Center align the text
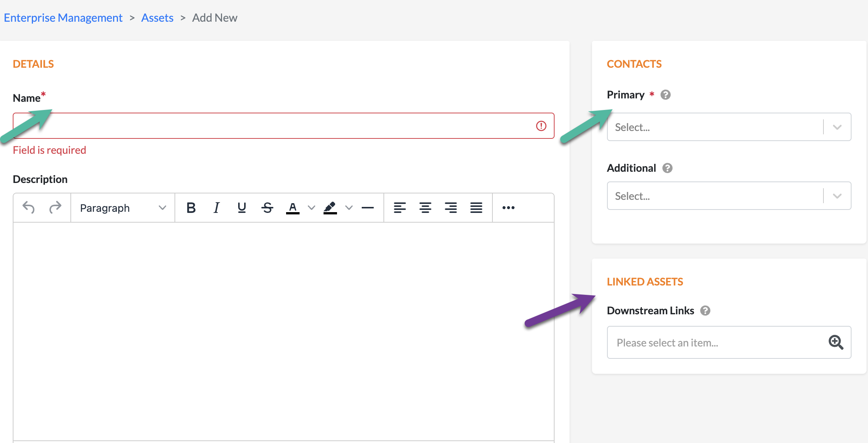This screenshot has width=868, height=443. (425, 207)
